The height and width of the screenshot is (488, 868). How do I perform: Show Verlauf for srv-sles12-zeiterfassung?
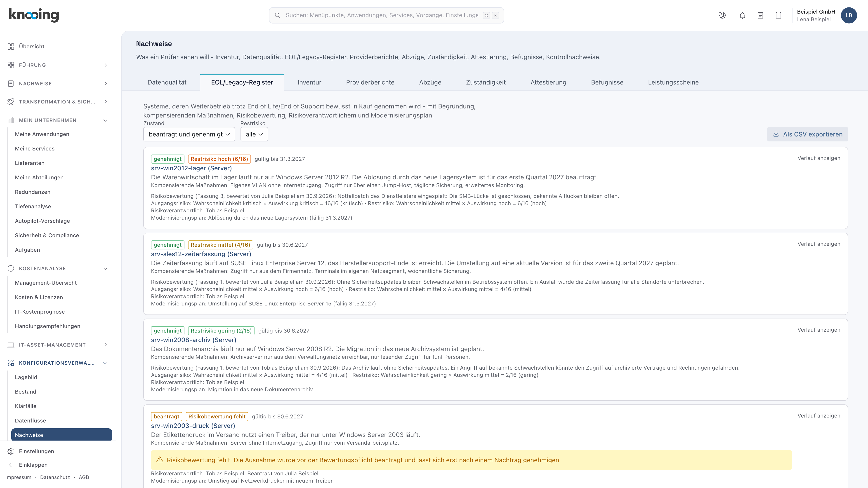point(818,244)
